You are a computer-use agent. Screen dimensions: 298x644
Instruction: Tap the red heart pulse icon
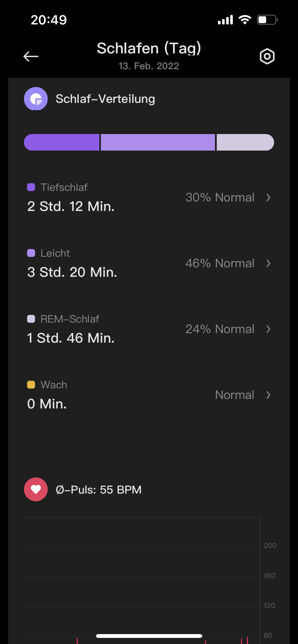(x=36, y=489)
